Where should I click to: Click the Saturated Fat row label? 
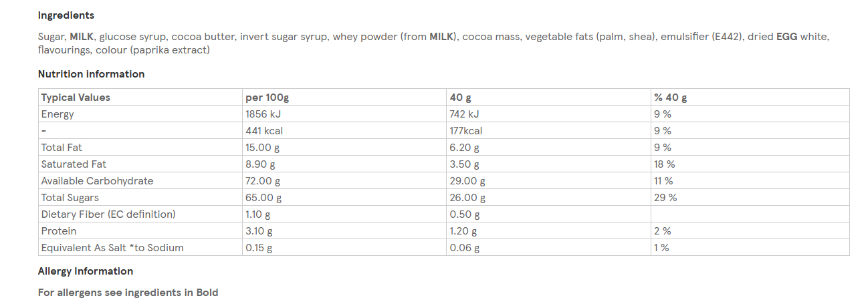(74, 164)
